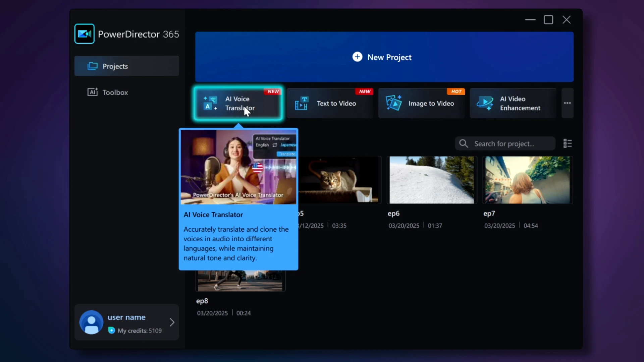Click the AI Voice Translator preview image
Viewport: 644px width, 362px height.
238,167
